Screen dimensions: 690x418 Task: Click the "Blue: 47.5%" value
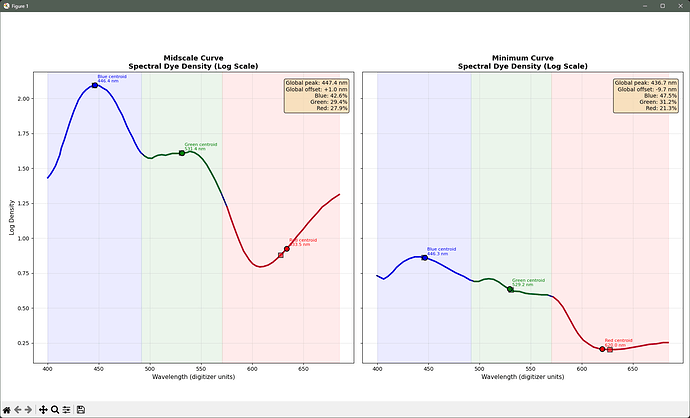coord(661,95)
